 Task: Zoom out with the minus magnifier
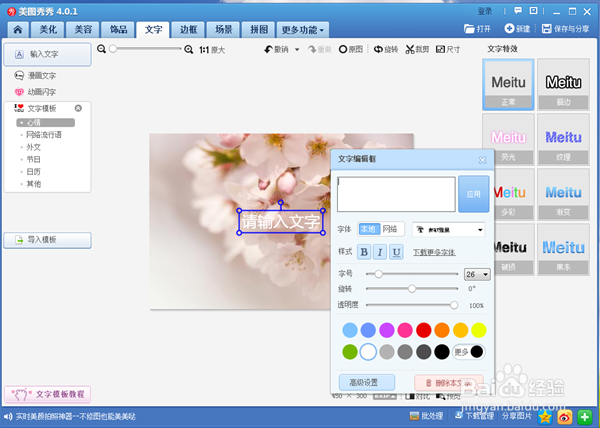coord(101,49)
